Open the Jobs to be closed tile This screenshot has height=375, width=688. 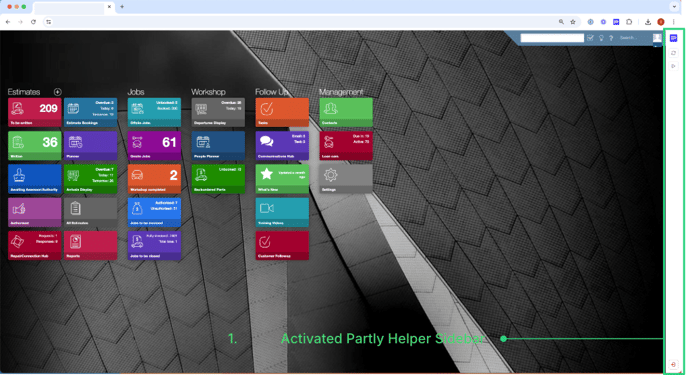click(x=154, y=246)
